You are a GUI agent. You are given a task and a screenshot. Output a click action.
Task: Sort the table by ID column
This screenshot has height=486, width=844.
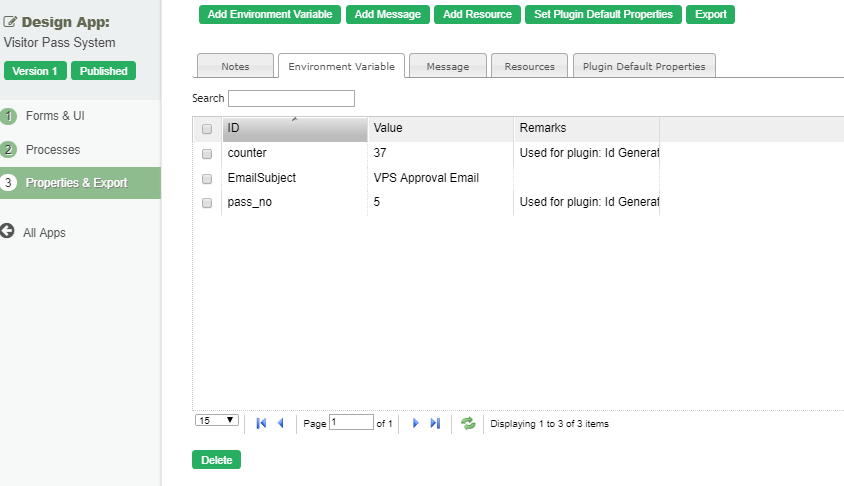point(294,128)
